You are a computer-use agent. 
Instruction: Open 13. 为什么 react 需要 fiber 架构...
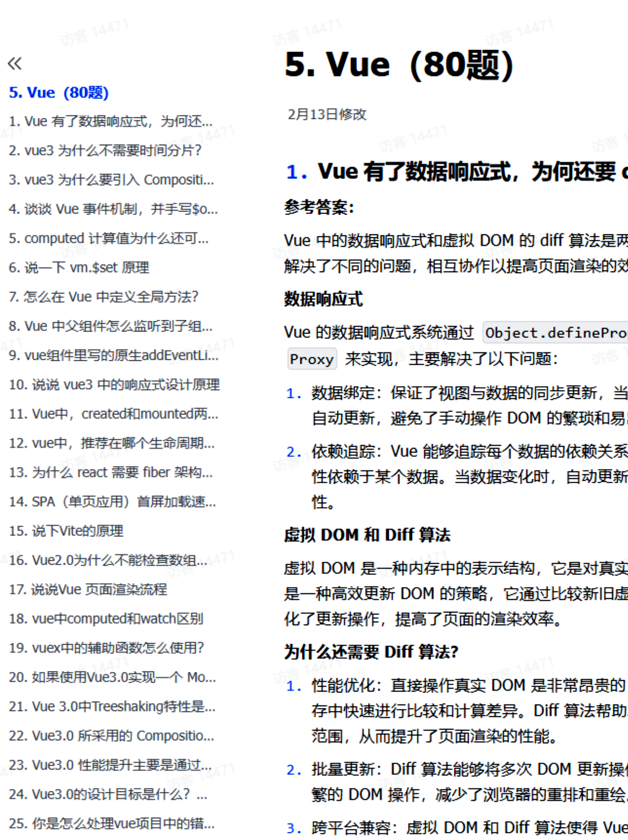(111, 473)
